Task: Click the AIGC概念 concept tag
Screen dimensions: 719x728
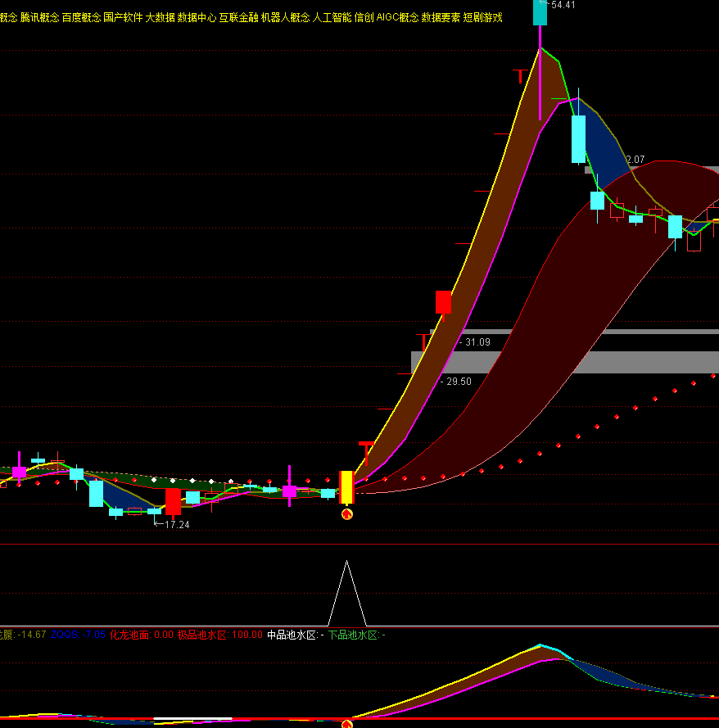Action: 397,17
